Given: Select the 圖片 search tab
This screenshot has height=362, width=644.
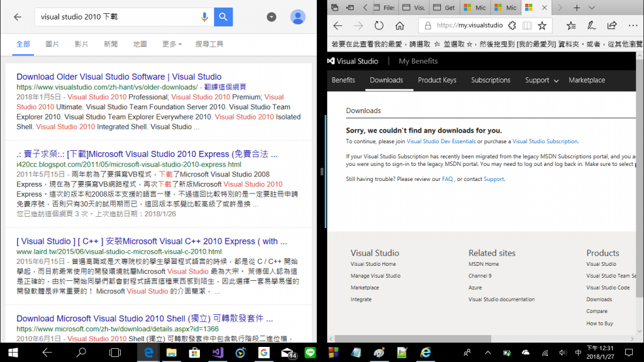Looking at the screenshot, I should pos(52,44).
